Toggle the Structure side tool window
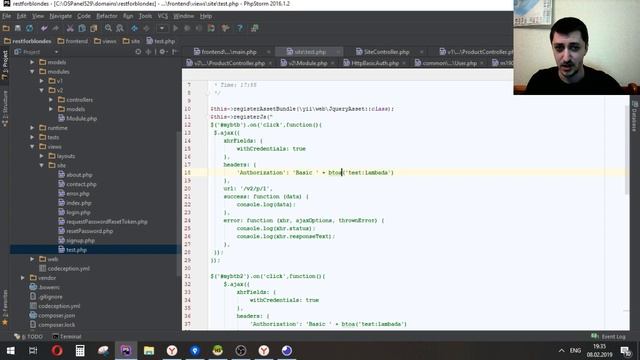640x360 pixels. [x=5, y=109]
